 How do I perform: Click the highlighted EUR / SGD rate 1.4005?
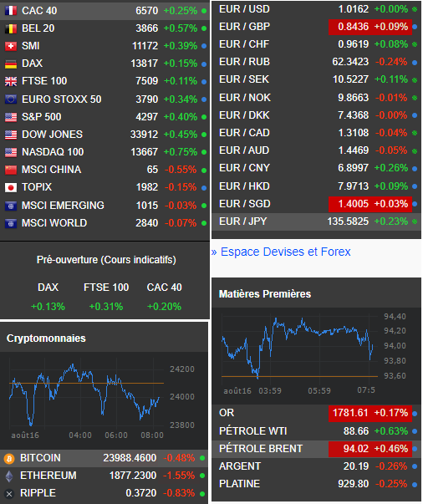(354, 204)
